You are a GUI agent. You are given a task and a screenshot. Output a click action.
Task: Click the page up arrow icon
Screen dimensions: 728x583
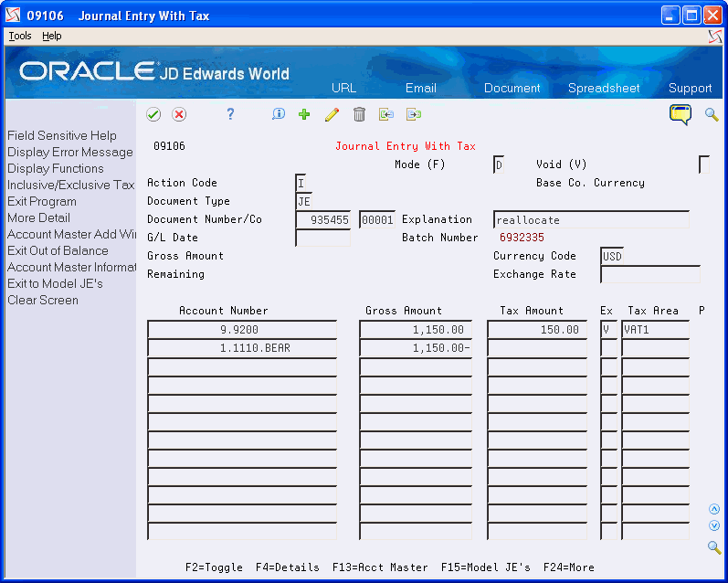point(714,509)
